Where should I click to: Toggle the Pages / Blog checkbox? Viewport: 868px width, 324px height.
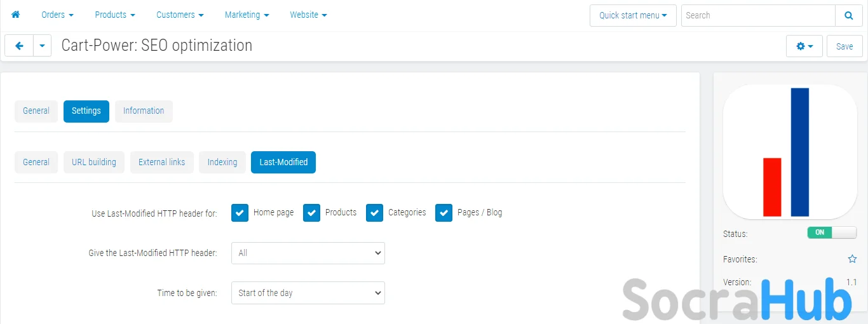[x=444, y=213]
